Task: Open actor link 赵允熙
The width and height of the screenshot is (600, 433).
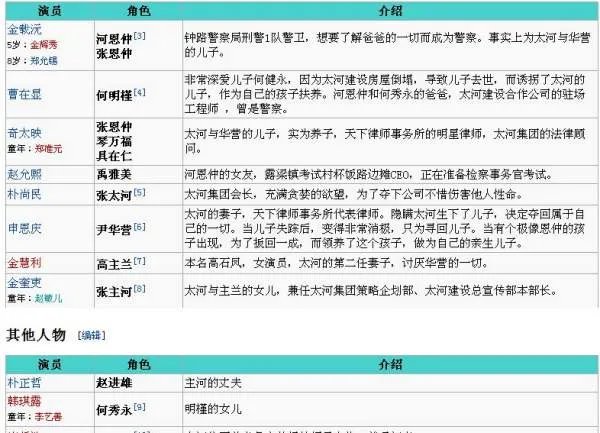Action: (x=24, y=174)
